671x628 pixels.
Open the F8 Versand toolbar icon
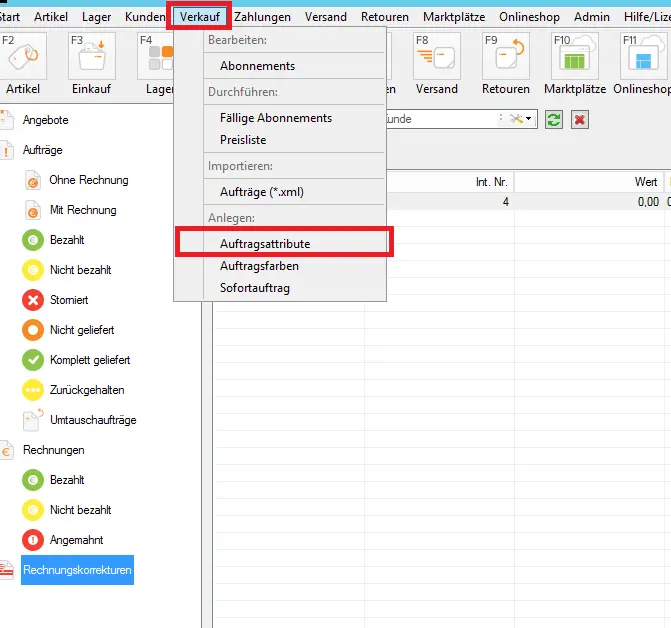(x=437, y=56)
